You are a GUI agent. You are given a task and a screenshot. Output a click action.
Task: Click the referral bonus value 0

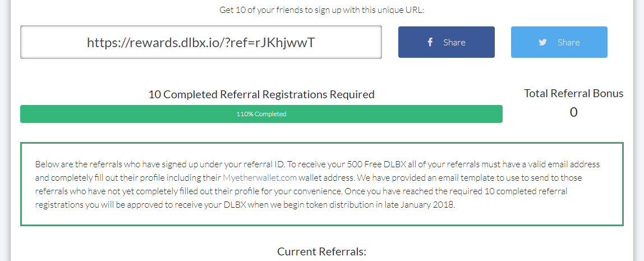tap(573, 112)
